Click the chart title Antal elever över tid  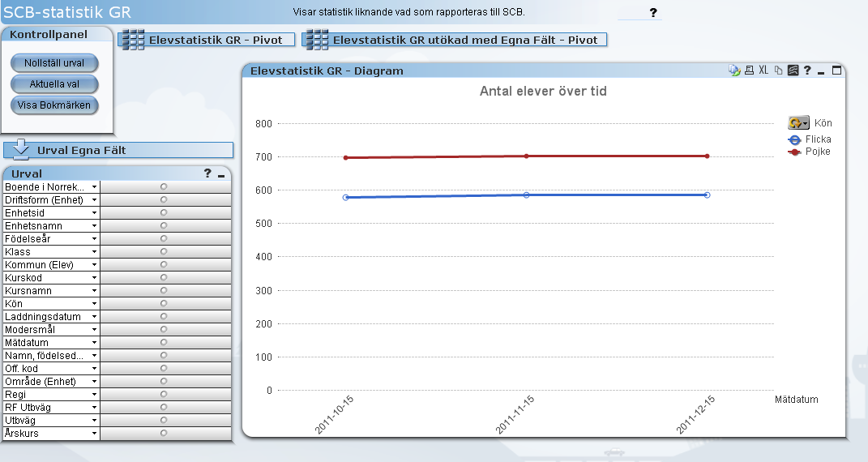pos(543,91)
